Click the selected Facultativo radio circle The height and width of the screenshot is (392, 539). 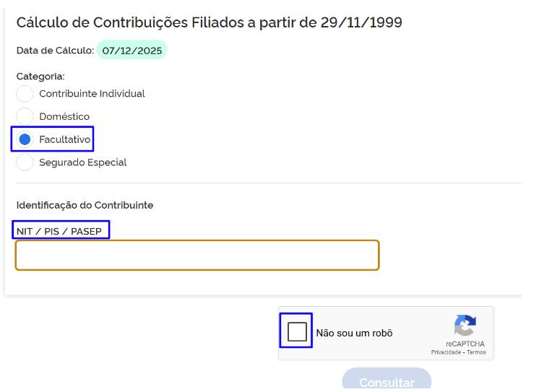click(25, 139)
